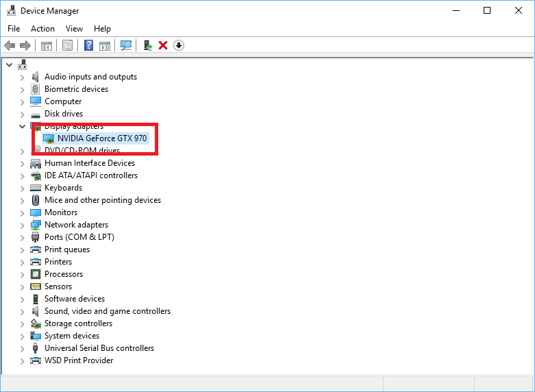The image size is (535, 392).
Task: Click the Scan for hardware changes icon
Action: pos(126,45)
